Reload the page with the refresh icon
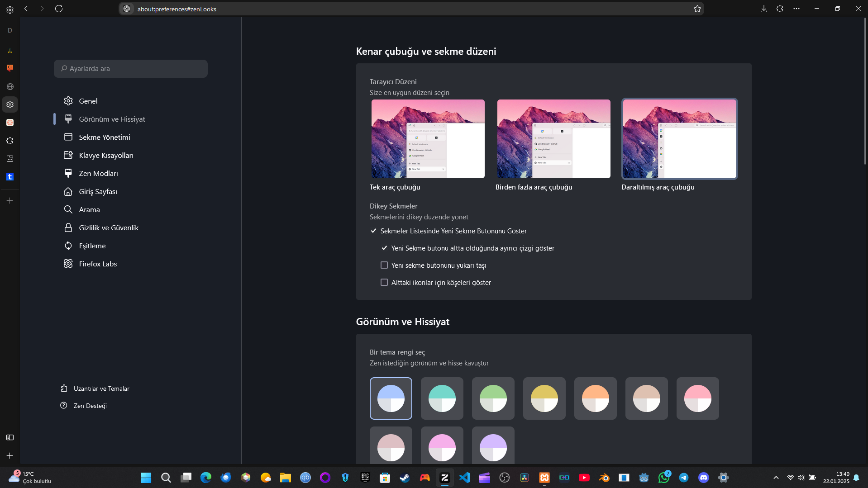Screen dimensions: 868x488 59,9
